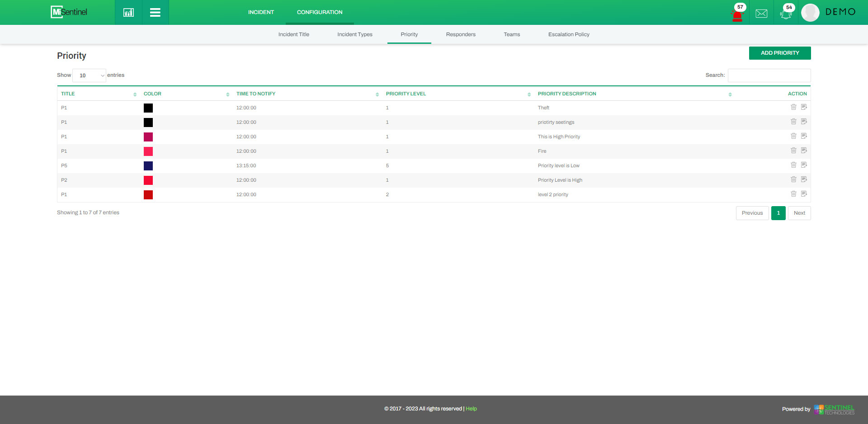Open the envelope messages icon
868x424 pixels.
click(x=761, y=14)
